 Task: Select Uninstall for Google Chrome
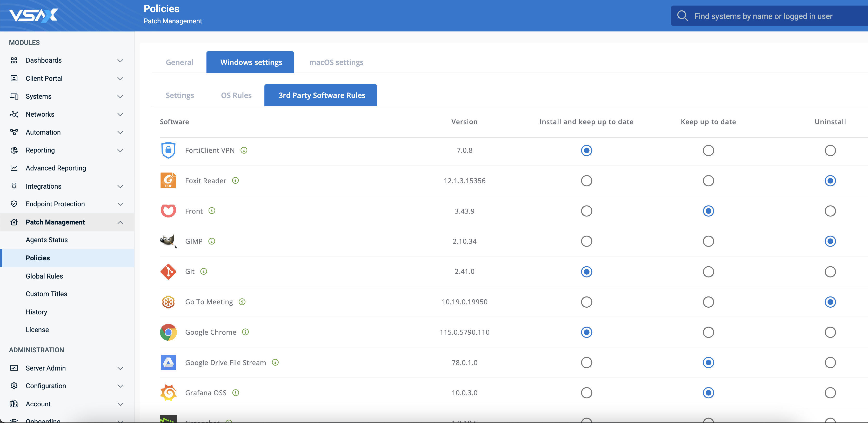point(830,332)
